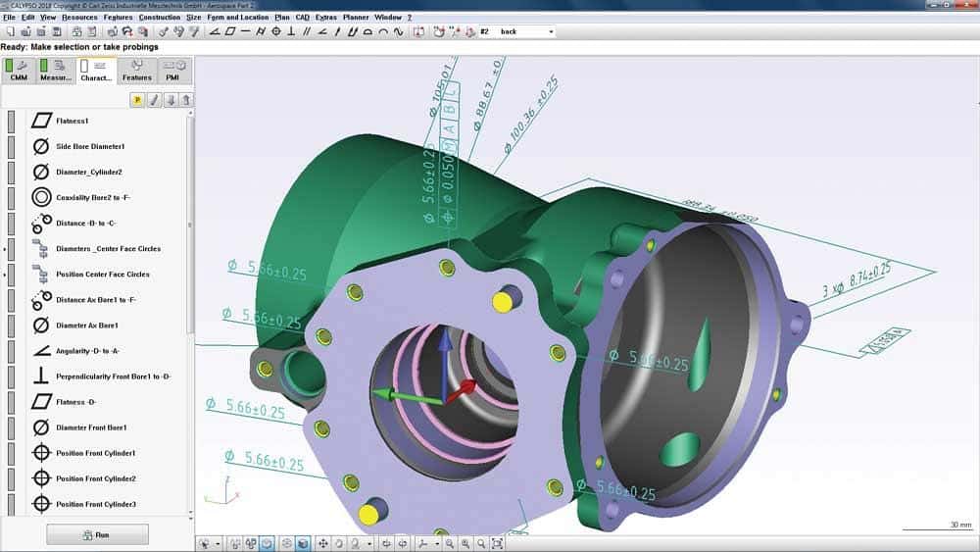The image size is (980, 552).
Task: Toggle the status bar left of Flatness1
Action: (11, 121)
